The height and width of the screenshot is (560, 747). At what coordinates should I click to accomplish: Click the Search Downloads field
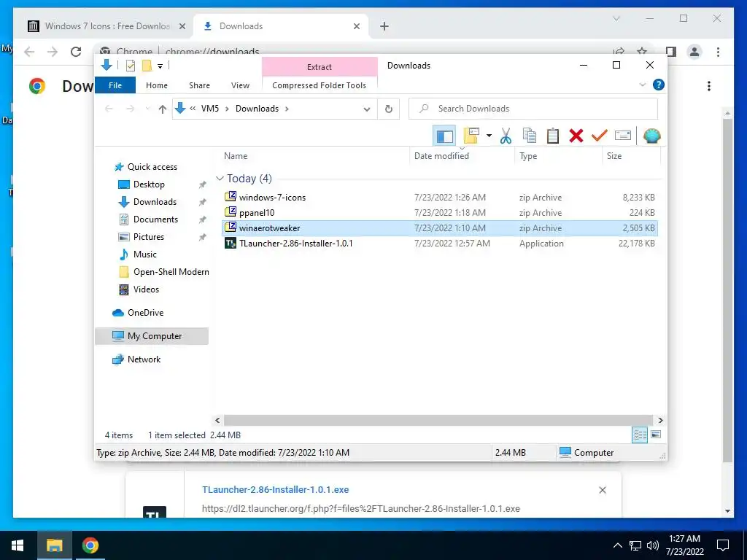533,109
